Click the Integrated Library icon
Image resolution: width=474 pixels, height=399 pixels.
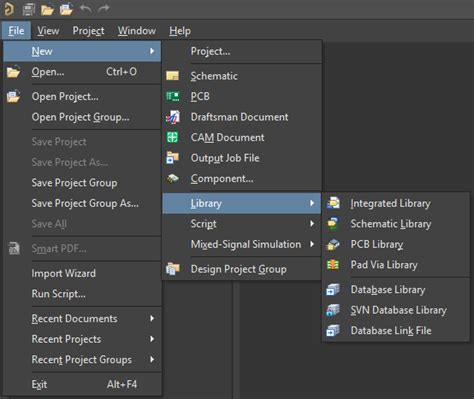(x=333, y=203)
